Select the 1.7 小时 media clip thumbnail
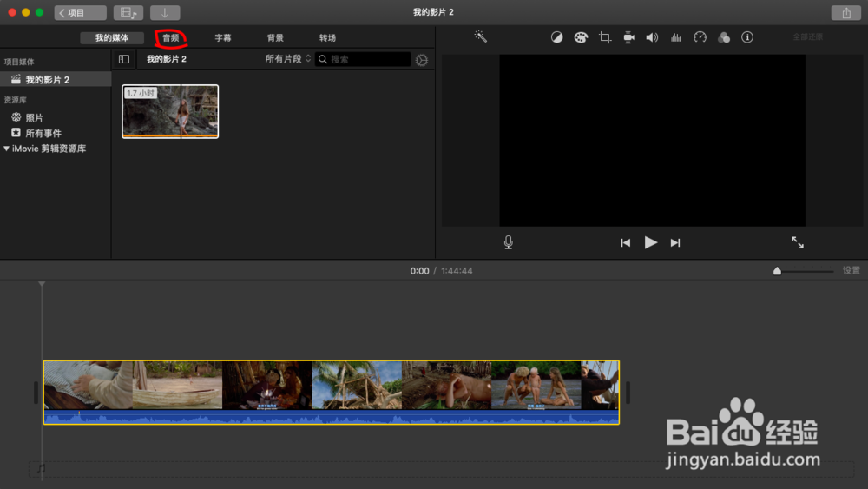Screen dimensions: 868x489 click(x=170, y=111)
